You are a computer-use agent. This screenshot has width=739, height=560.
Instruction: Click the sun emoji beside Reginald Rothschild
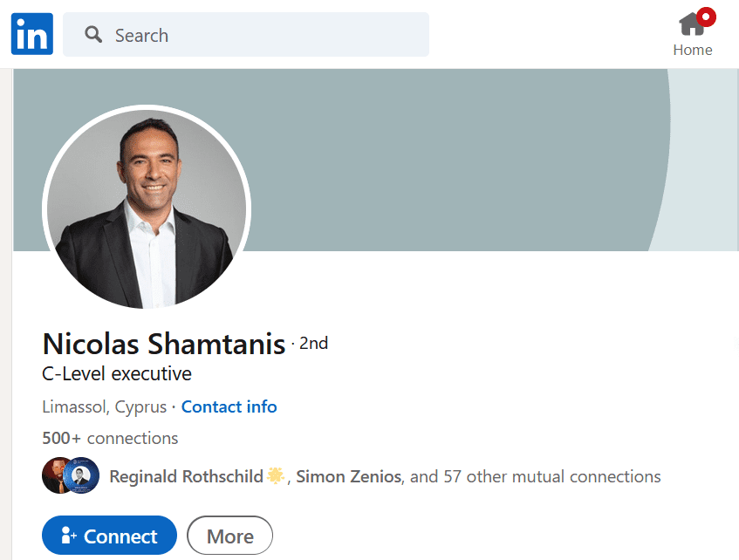(x=276, y=476)
